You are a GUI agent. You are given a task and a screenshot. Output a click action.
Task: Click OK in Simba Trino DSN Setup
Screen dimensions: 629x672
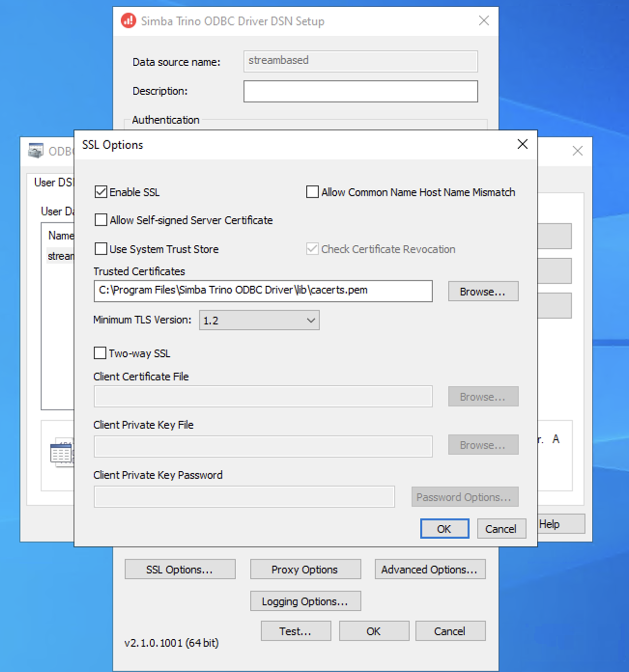pyautogui.click(x=374, y=631)
